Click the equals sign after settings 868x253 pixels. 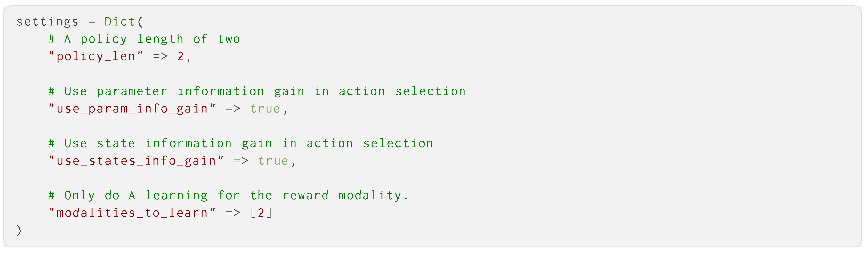pyautogui.click(x=92, y=22)
